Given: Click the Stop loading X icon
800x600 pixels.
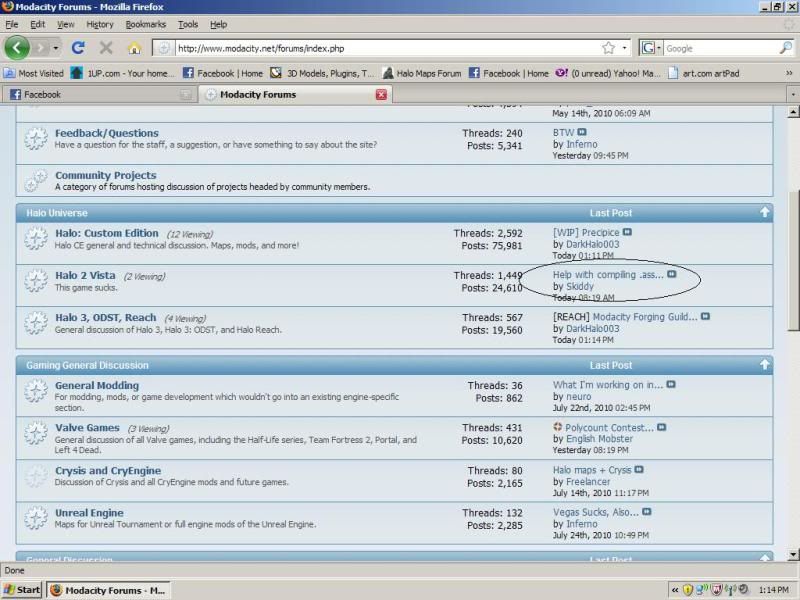Looking at the screenshot, I should click(106, 48).
